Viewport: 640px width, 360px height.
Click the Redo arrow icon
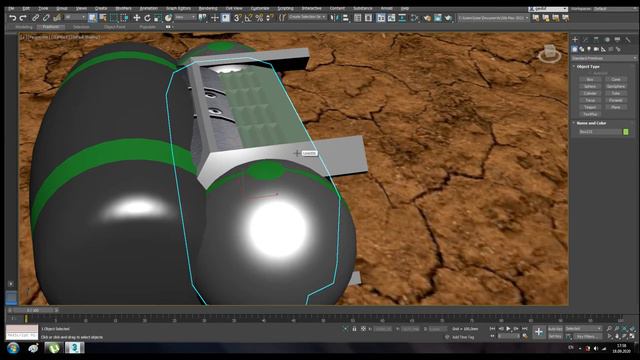coord(23,18)
